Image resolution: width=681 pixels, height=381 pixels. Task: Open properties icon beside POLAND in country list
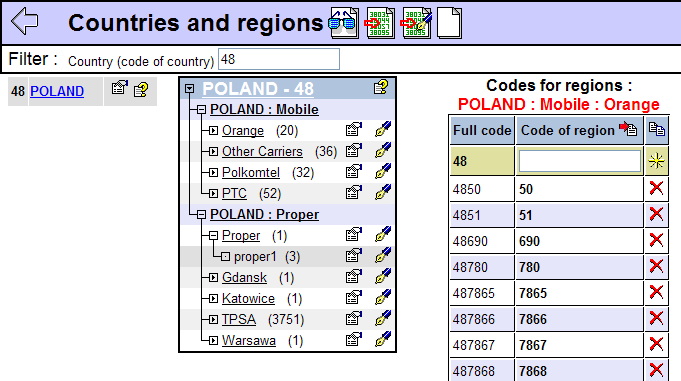click(119, 89)
